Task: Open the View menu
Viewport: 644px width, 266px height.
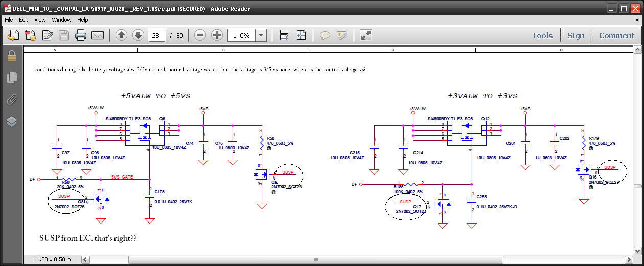Action: point(40,20)
